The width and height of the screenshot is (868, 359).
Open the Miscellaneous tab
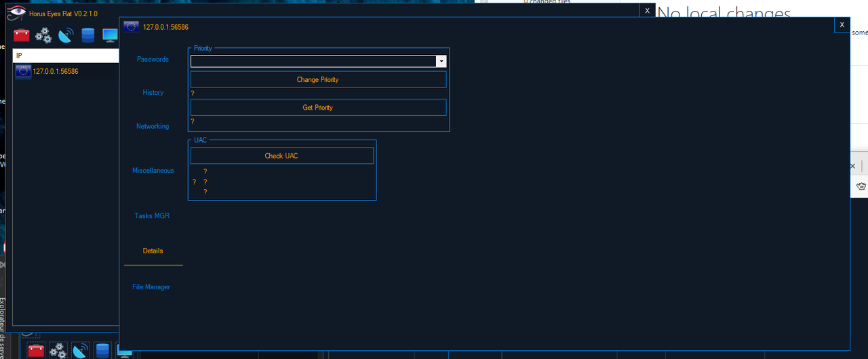click(153, 170)
